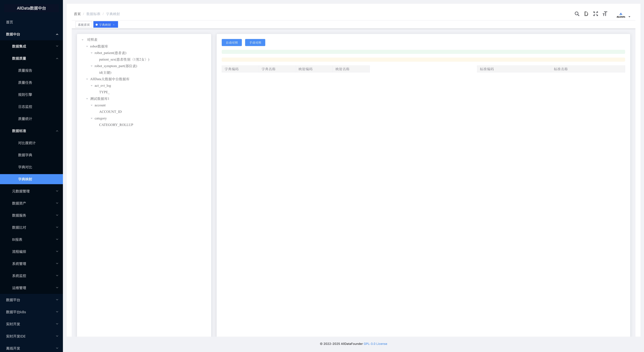The height and width of the screenshot is (352, 644).
Task: Click the 标准编码 column header
Action: [514, 69]
